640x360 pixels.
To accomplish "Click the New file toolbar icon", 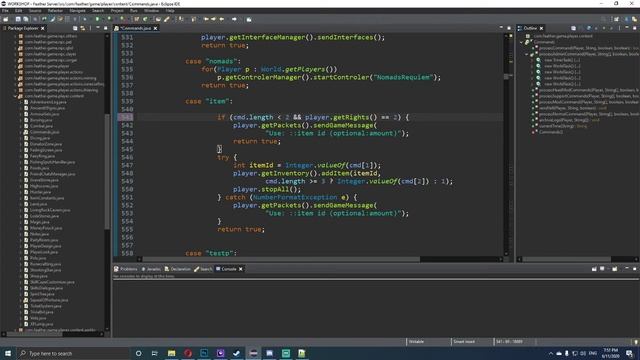I will (6, 19).
